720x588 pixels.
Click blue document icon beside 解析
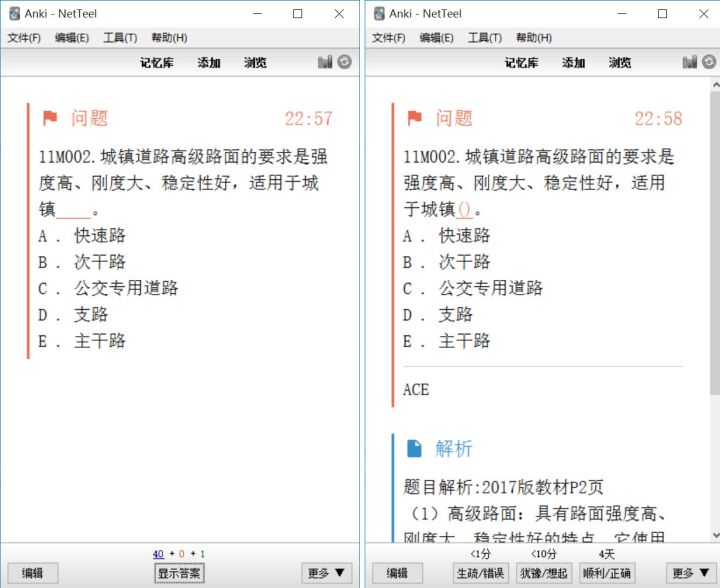414,448
